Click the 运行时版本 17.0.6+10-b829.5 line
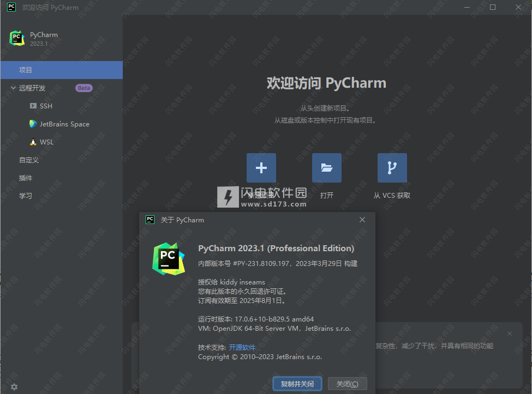532x394 pixels. pyautogui.click(x=256, y=319)
